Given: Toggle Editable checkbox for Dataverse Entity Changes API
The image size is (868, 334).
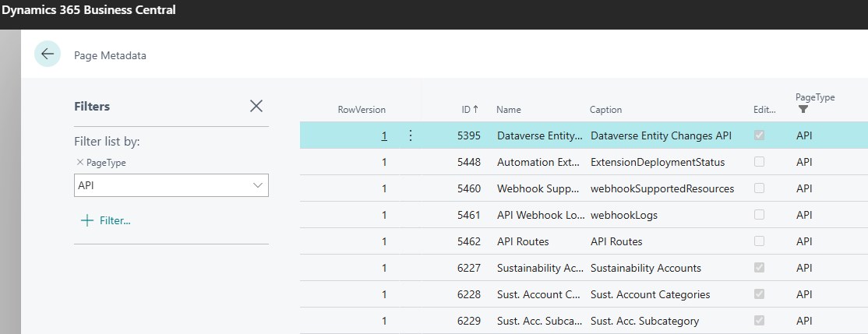Looking at the screenshot, I should pos(759,135).
